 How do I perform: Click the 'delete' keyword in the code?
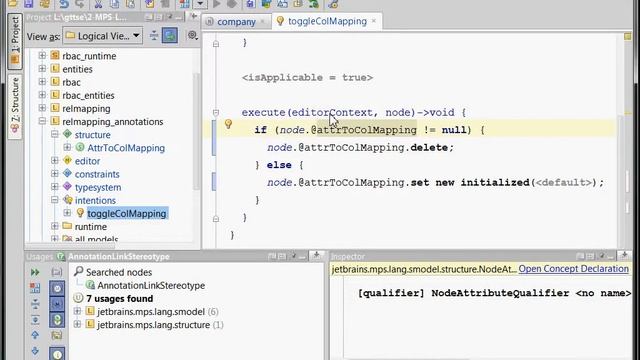[x=429, y=147]
